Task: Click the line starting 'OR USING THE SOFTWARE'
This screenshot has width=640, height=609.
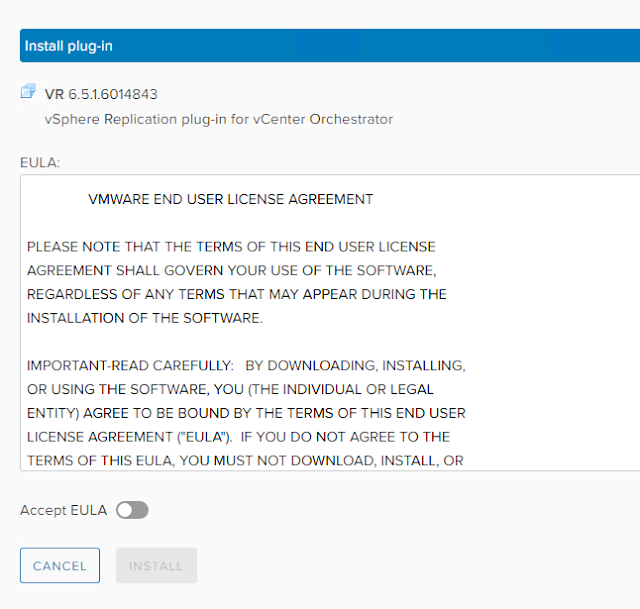Action: click(x=230, y=389)
